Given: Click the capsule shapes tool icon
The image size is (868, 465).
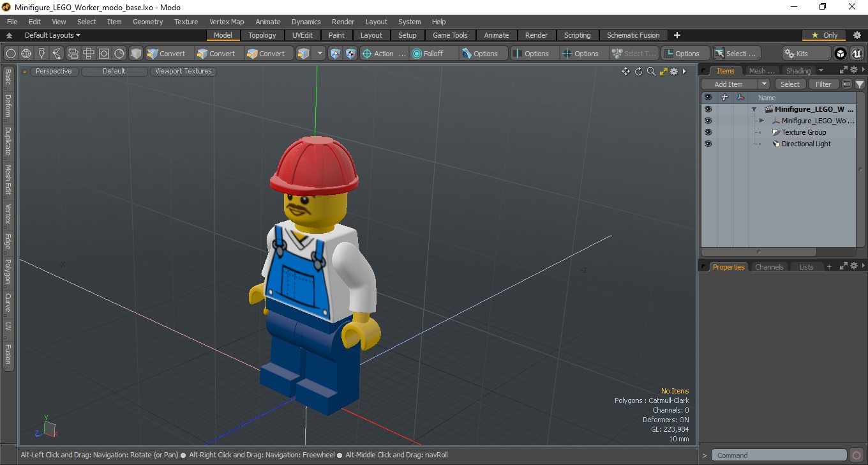Looking at the screenshot, I should (x=73, y=54).
